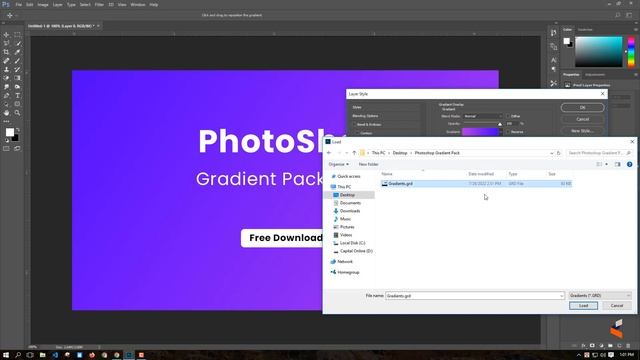
Task: Open the collapsed Character panel icon
Action: (x=553, y=60)
